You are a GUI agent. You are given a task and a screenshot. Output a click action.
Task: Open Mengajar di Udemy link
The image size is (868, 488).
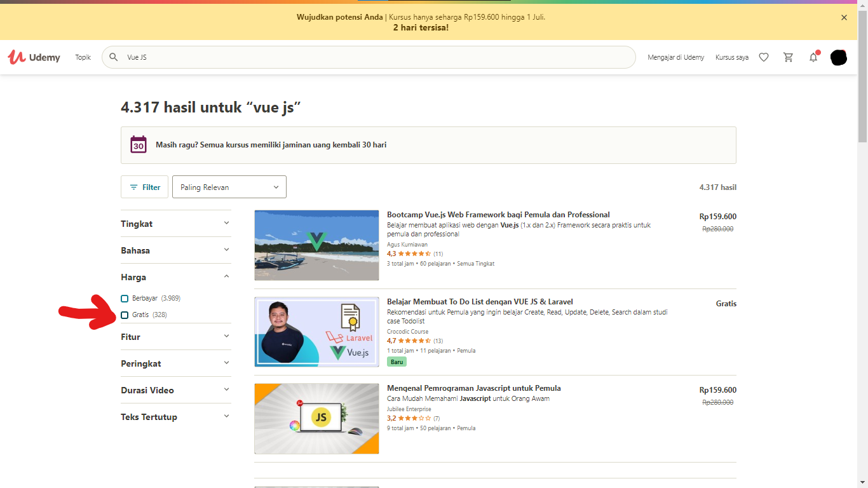point(676,57)
